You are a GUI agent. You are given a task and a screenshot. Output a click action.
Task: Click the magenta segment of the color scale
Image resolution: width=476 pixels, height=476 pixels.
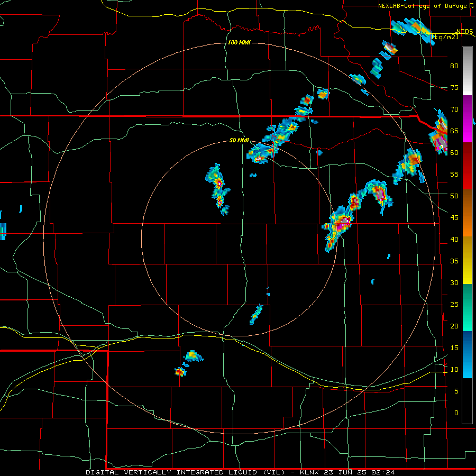click(x=467, y=118)
